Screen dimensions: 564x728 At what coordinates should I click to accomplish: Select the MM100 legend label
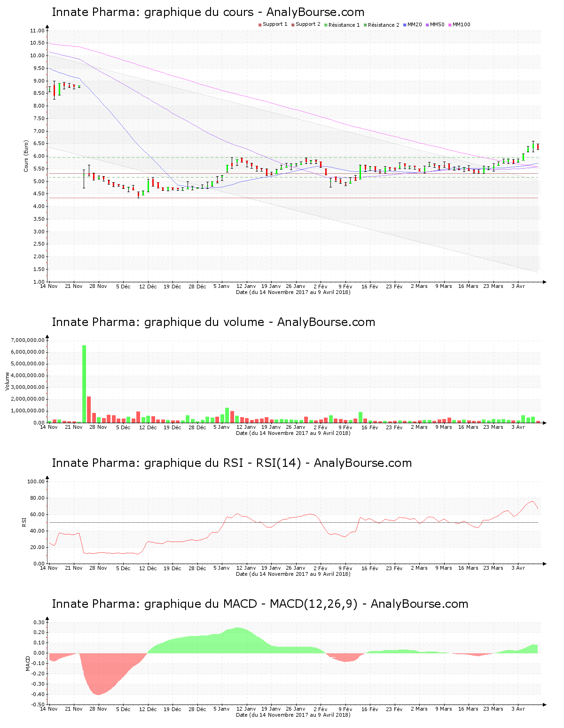coord(461,24)
